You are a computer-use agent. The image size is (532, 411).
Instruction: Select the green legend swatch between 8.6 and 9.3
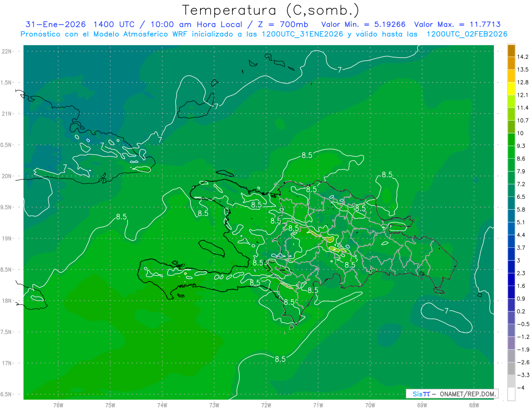tap(511, 152)
